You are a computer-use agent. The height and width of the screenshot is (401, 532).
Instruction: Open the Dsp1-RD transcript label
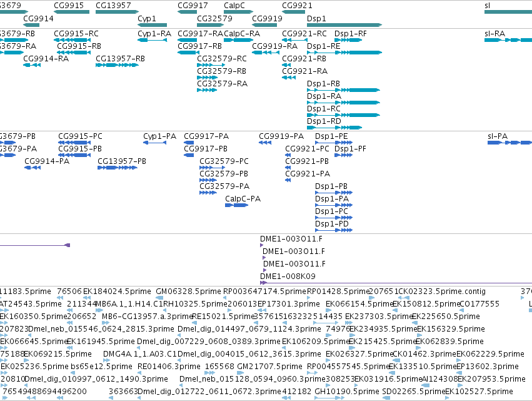point(324,121)
